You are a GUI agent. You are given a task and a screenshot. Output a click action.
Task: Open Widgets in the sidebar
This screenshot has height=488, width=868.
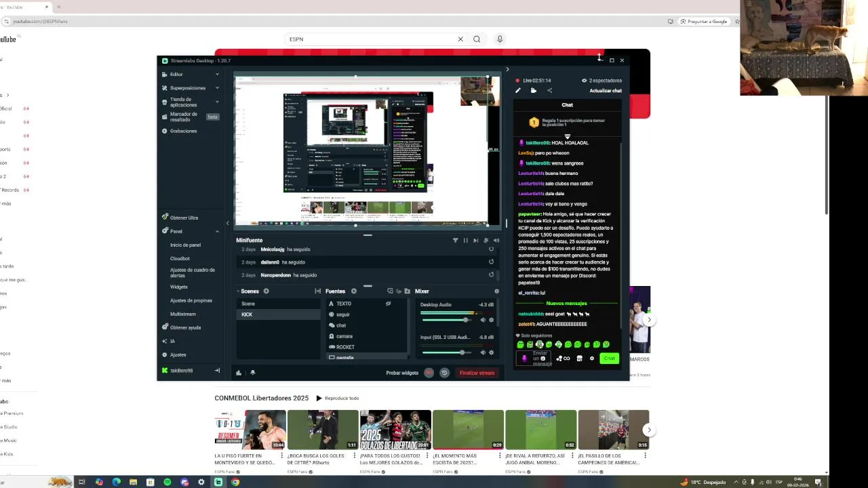coord(178,287)
